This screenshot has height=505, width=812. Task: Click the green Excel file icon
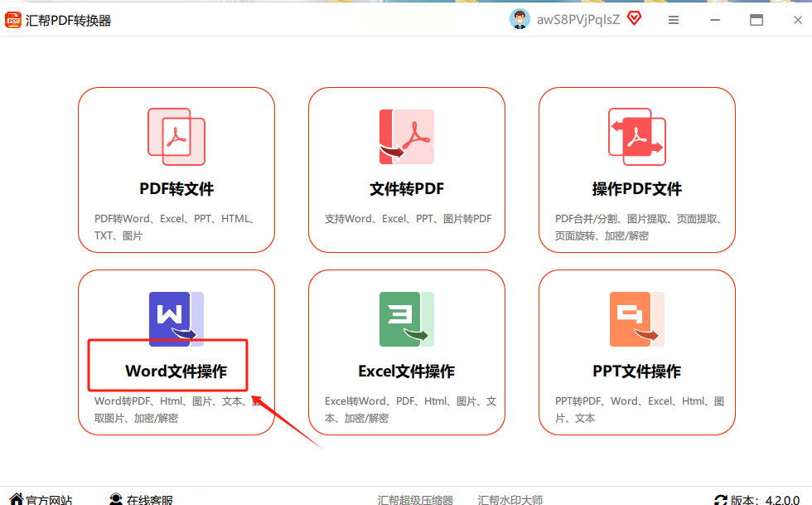pyautogui.click(x=407, y=319)
